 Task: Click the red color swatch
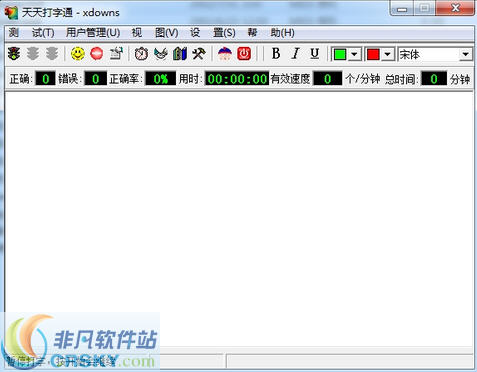coord(373,54)
